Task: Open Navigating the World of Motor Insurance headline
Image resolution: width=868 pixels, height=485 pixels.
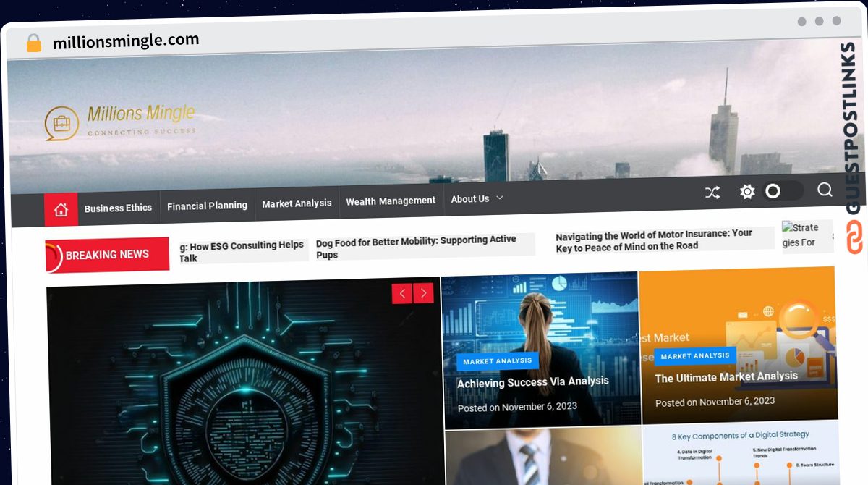Action: point(654,240)
